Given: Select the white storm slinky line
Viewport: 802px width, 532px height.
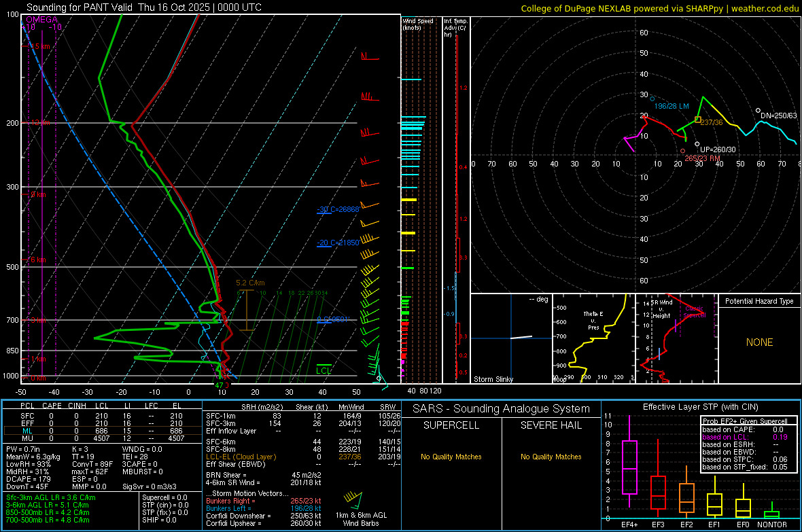Looking at the screenshot, I should pos(521,337).
